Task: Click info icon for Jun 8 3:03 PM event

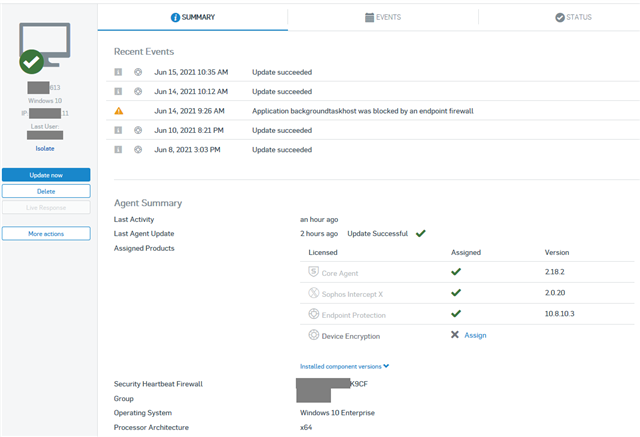Action: 118,150
